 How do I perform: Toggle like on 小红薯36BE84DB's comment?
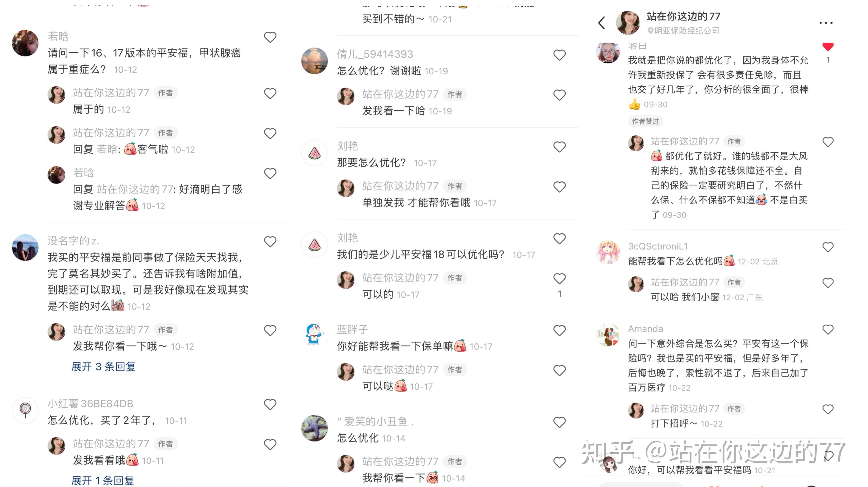point(270,404)
